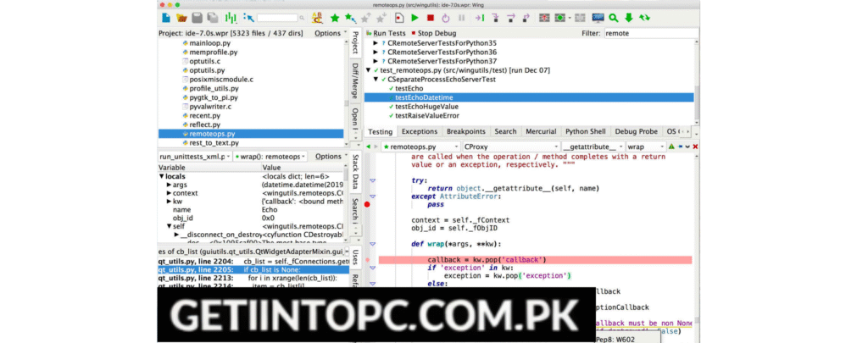The width and height of the screenshot is (868, 343).
Task: Click the Filter field containing 'remote'
Action: pos(650,33)
